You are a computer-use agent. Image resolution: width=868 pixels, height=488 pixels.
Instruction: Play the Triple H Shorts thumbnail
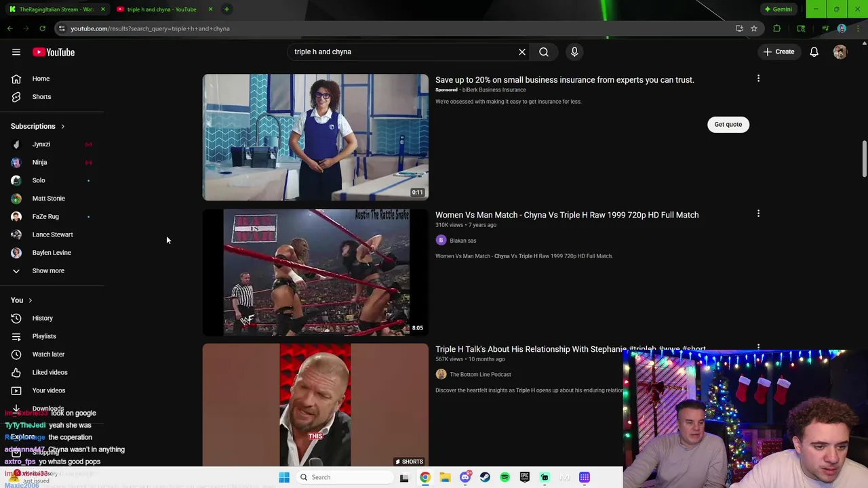[315, 405]
